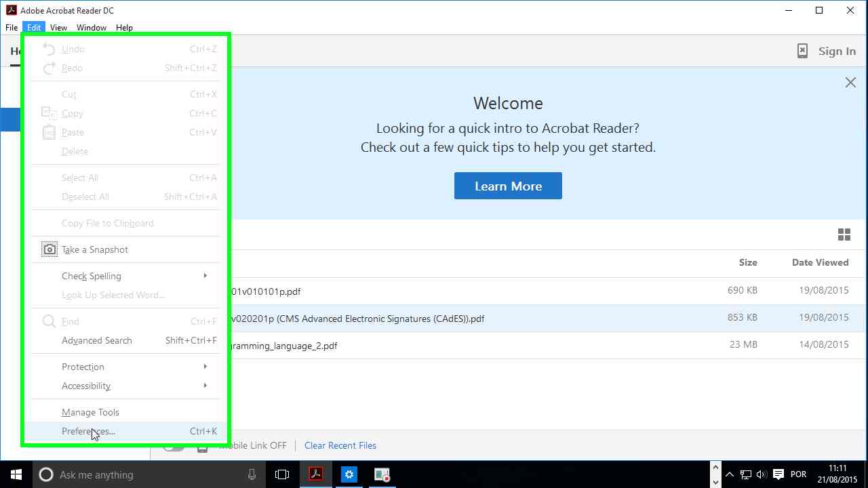This screenshot has height=488, width=868.
Task: Sort recent files by Date Viewed column
Action: pyautogui.click(x=820, y=262)
